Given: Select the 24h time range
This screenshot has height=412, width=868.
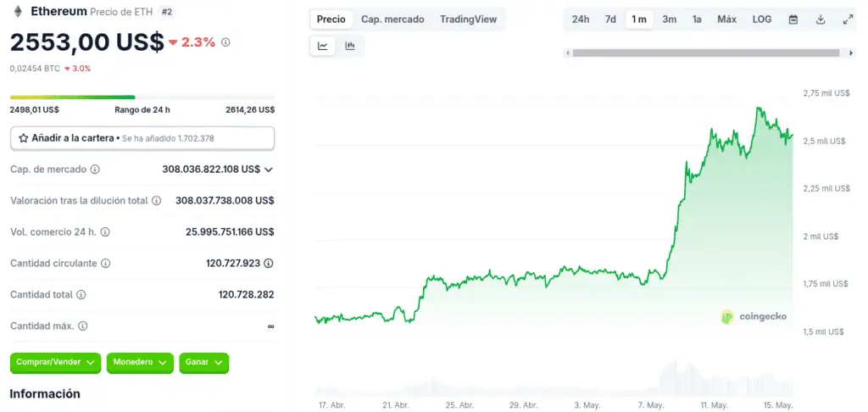Looking at the screenshot, I should pyautogui.click(x=581, y=19).
